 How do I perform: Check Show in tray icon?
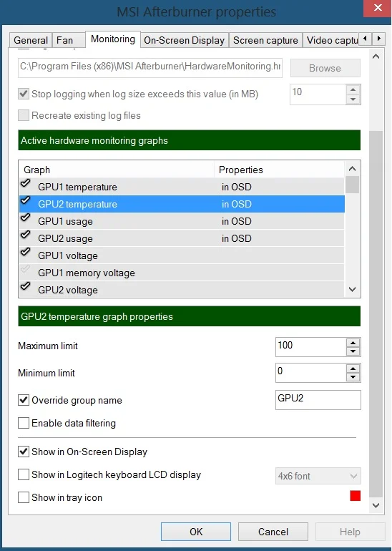point(24,497)
